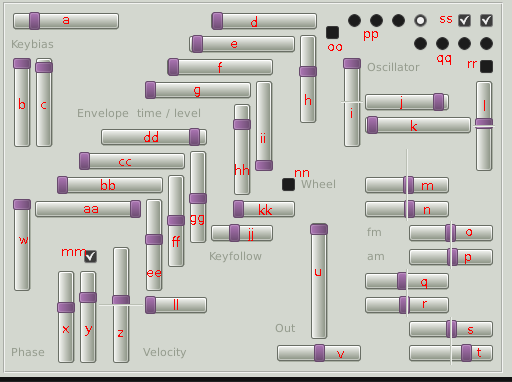Click the horizontal slider labeled cc
512x382 pixels.
[x=132, y=161]
